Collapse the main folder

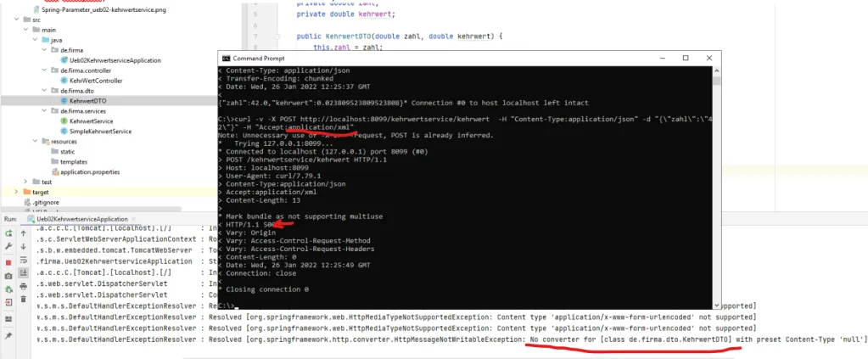(x=25, y=30)
